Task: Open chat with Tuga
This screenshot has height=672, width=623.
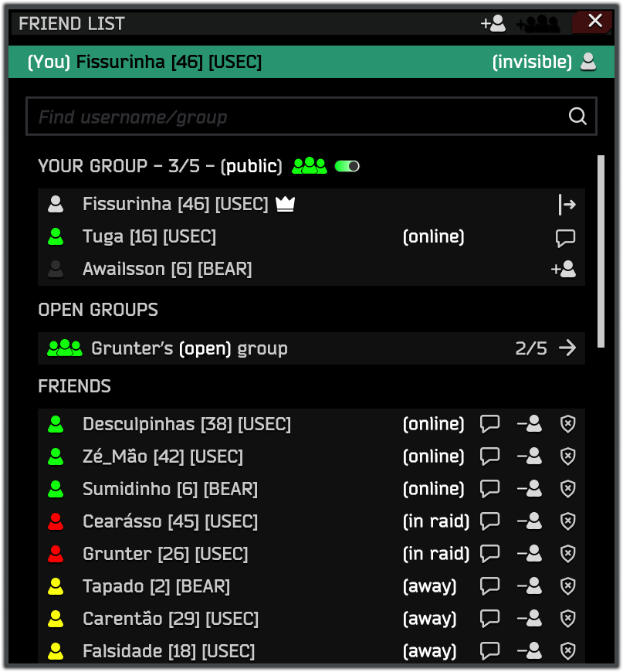Action: [565, 237]
